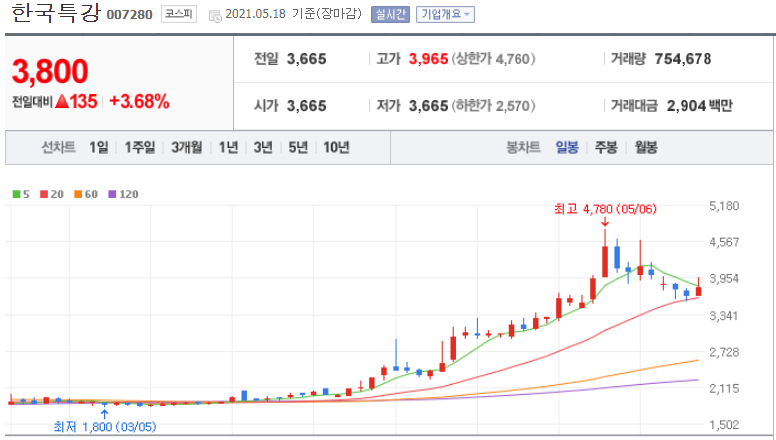This screenshot has width=776, height=440.
Task: Click the 상한가 4,760 text
Action: point(493,59)
